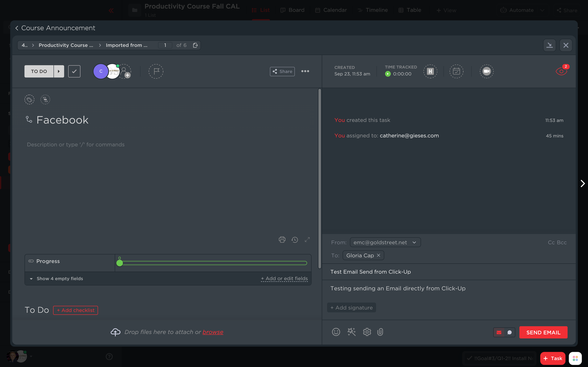
Task: Click the Progress slider handle
Action: pos(120,263)
